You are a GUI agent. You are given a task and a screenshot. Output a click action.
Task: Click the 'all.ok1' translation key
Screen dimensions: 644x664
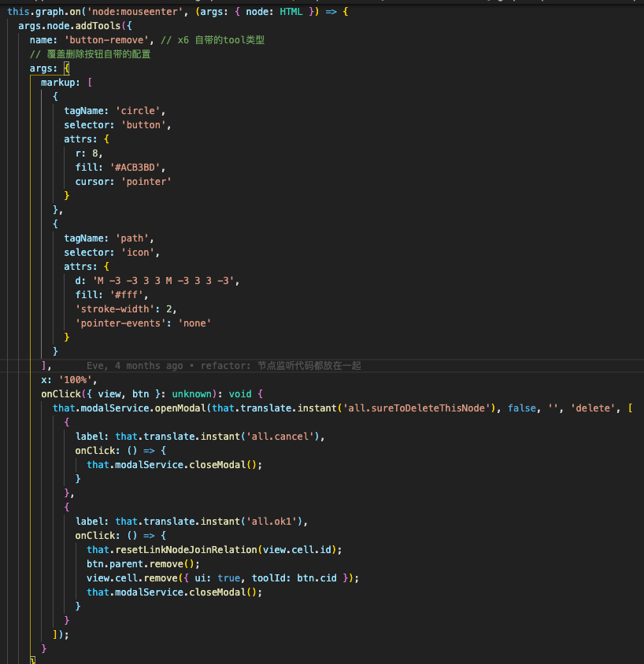pos(271,522)
